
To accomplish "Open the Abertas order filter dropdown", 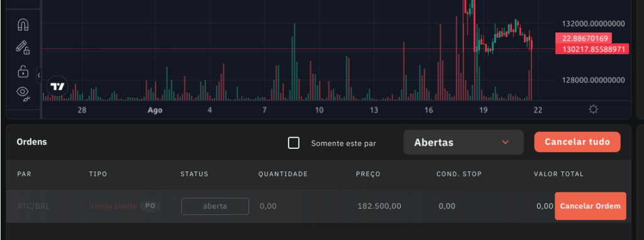I will (x=464, y=143).
